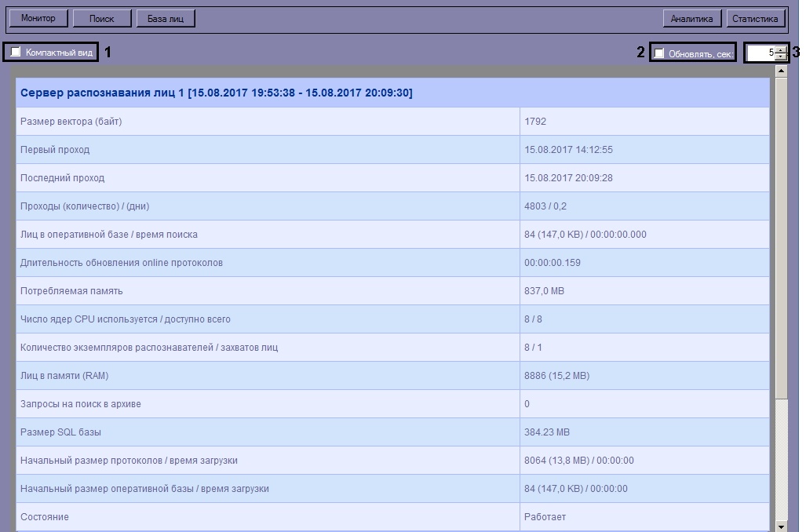Viewport: 806px width, 532px height.
Task: Toggle the Обновлять, сек. checkbox
Action: (x=660, y=53)
